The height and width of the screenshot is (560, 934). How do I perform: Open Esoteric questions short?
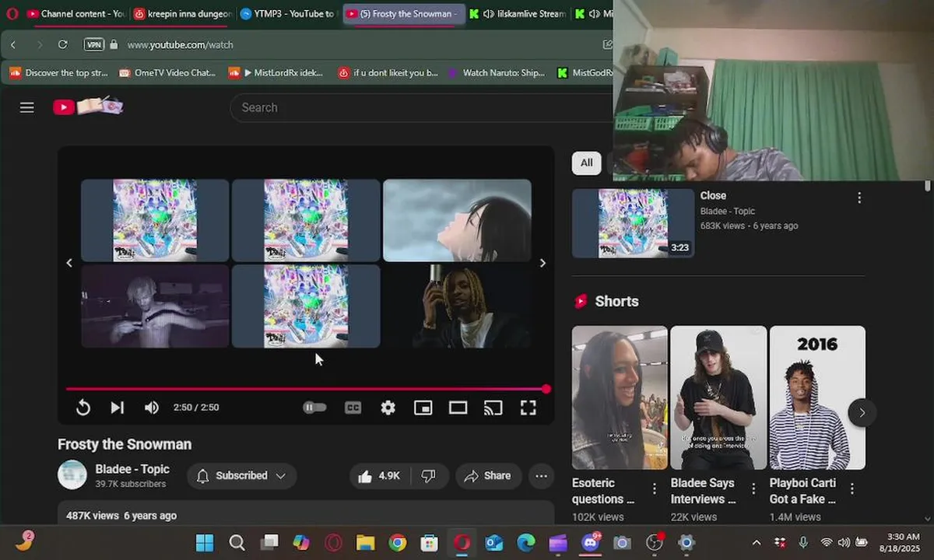pos(620,397)
